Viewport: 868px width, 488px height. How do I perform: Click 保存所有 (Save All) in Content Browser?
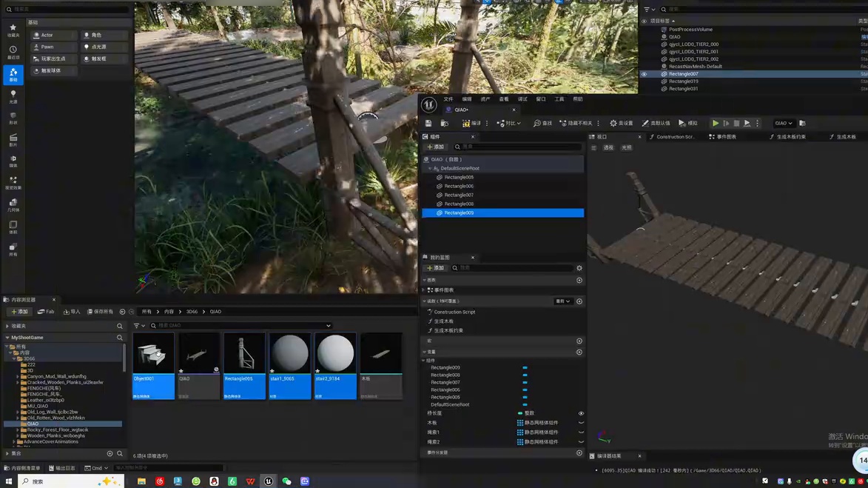click(100, 312)
